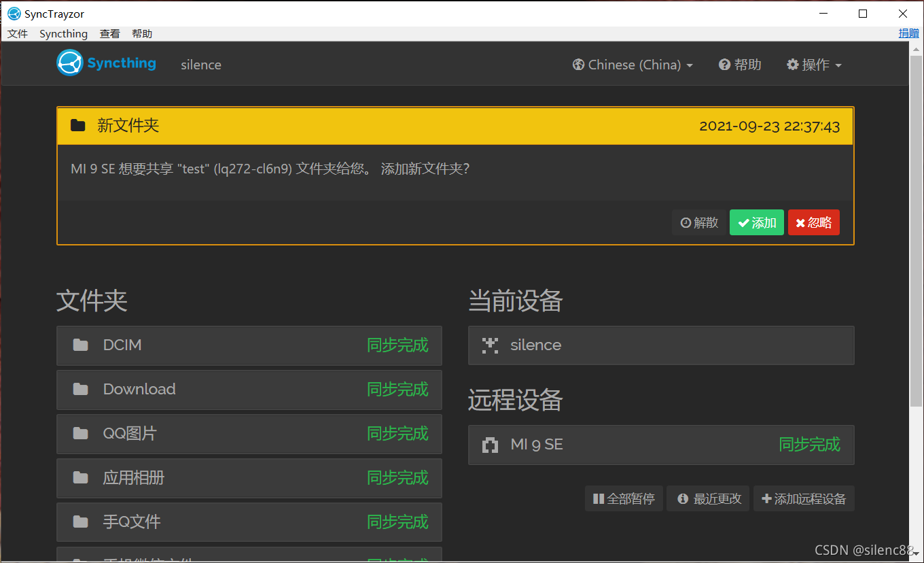Image resolution: width=924 pixels, height=563 pixels.
Task: Open the 帮助 menu in menu bar
Action: (142, 34)
